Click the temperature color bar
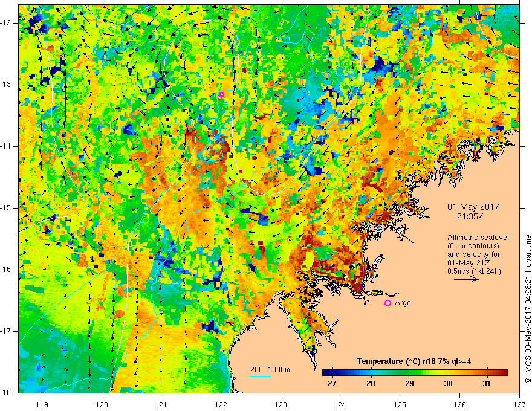532x411 pixels. [x=415, y=372]
